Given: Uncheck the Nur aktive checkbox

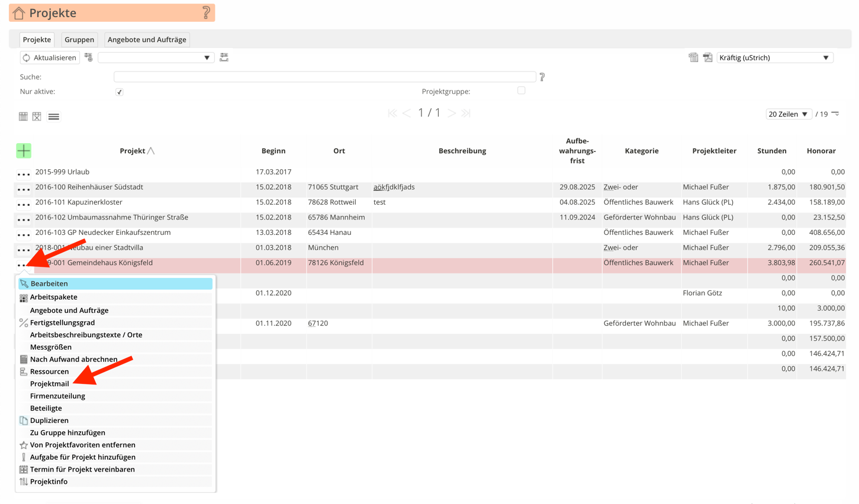Looking at the screenshot, I should (119, 92).
